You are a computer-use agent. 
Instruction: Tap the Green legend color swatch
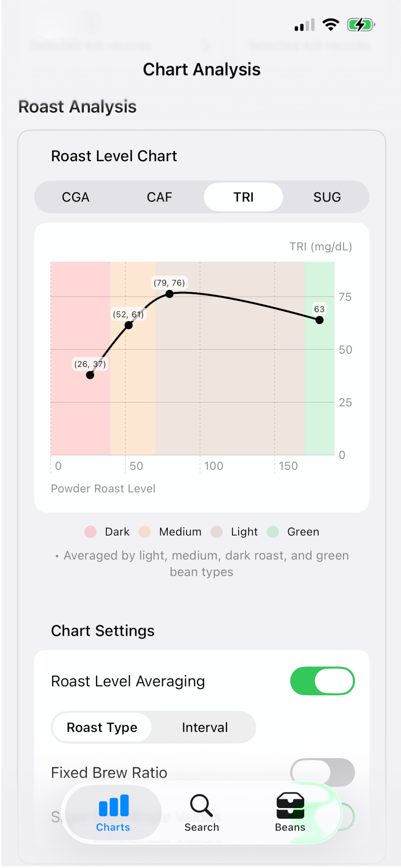tap(272, 532)
